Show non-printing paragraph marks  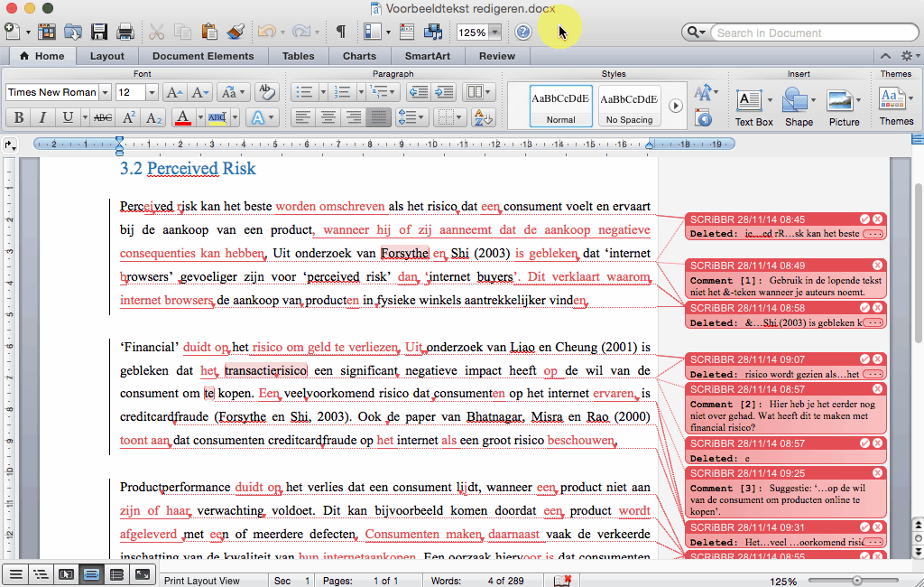pos(341,33)
